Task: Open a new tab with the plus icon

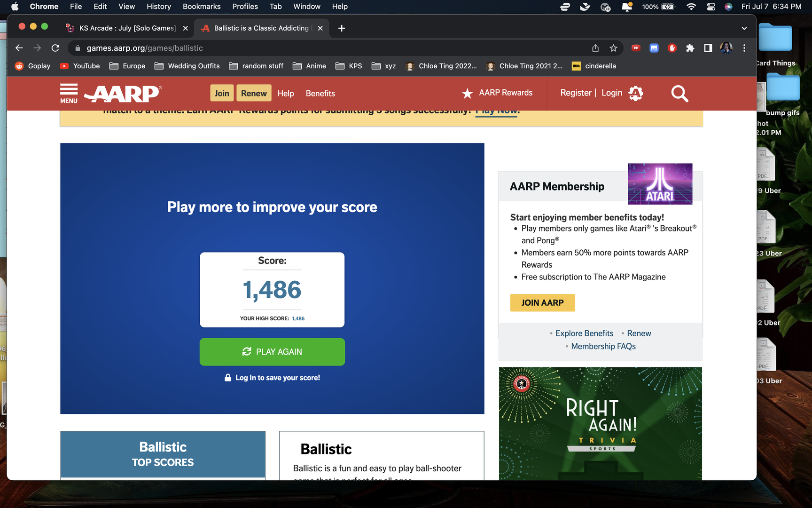Action: (342, 28)
